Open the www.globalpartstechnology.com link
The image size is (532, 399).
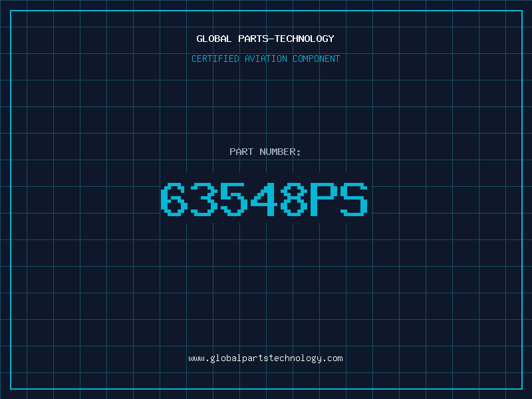(x=265, y=358)
